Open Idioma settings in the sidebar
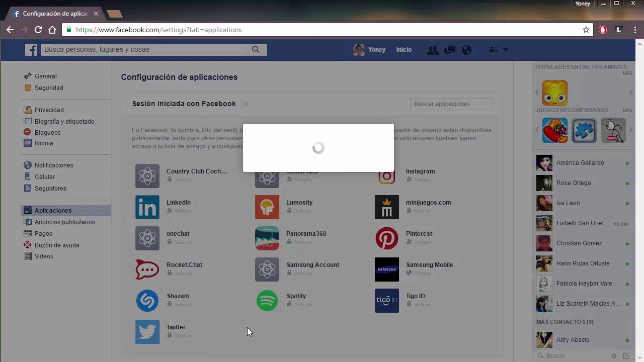Viewport: 644px width, 362px height. pos(44,143)
